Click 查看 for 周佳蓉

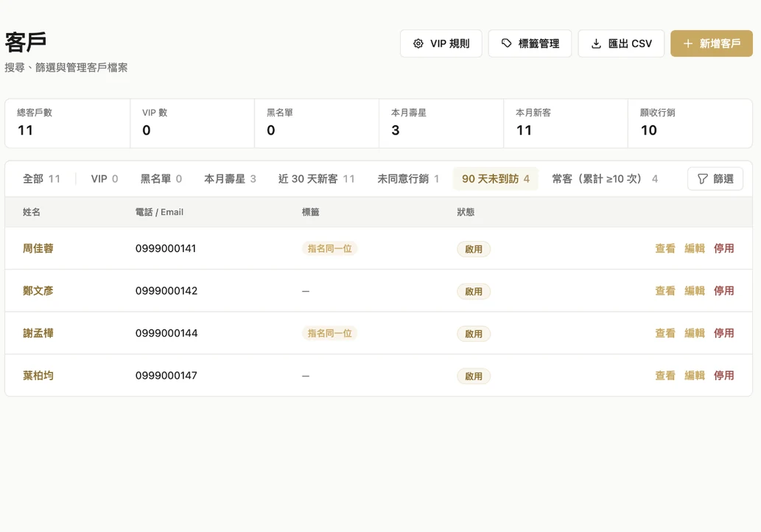[x=665, y=248]
